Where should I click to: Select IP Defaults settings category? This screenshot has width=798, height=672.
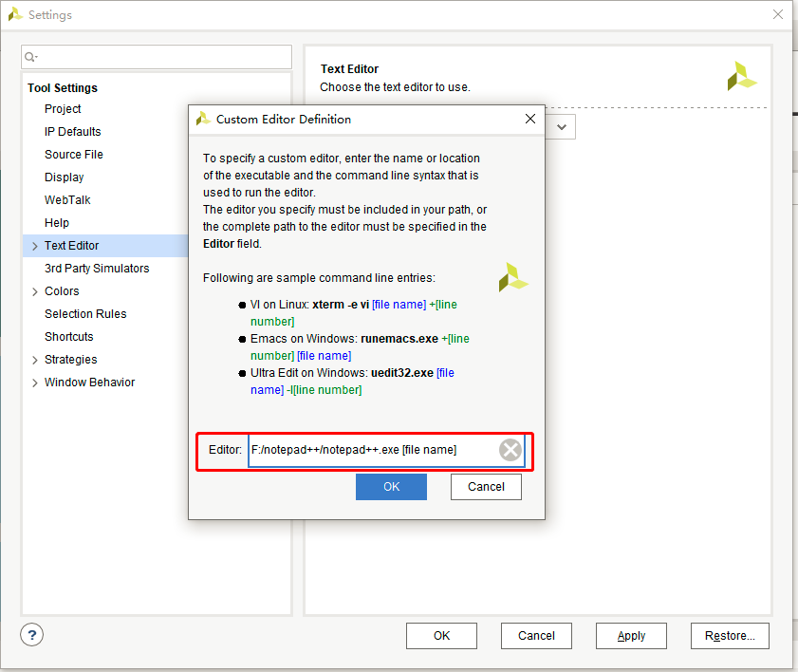[73, 132]
